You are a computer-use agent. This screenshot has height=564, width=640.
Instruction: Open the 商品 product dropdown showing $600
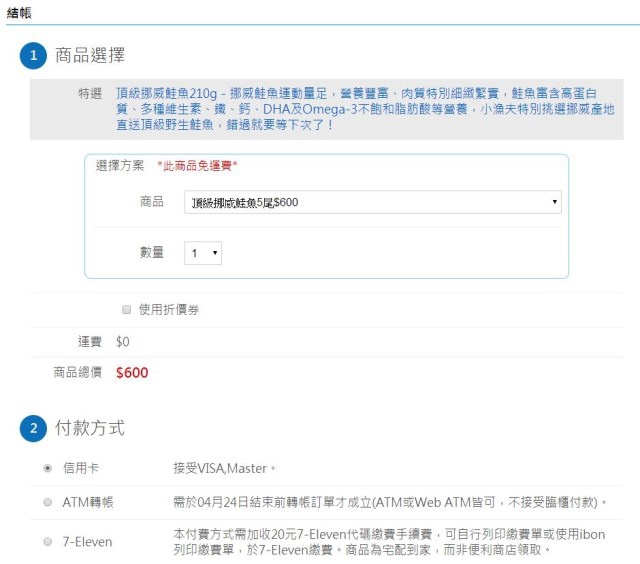(373, 202)
